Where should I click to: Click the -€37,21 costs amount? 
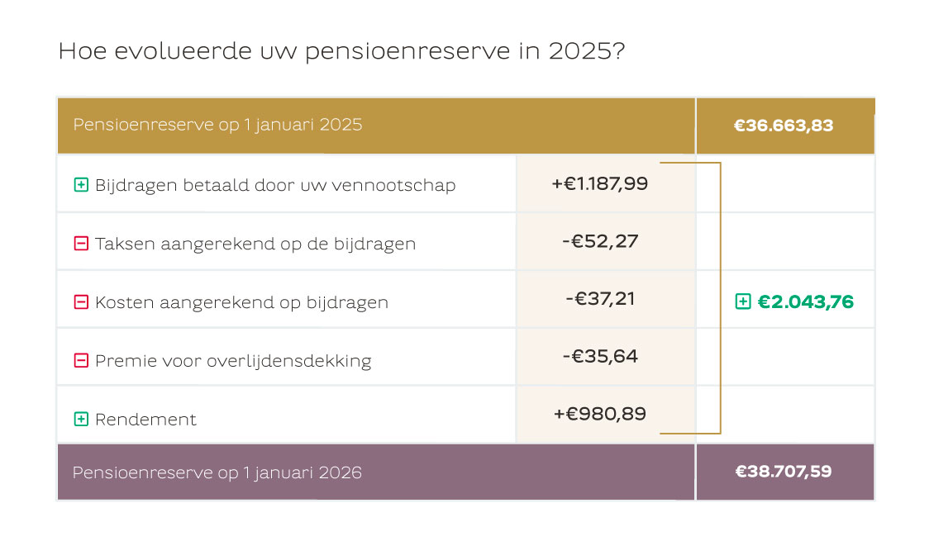click(x=600, y=298)
